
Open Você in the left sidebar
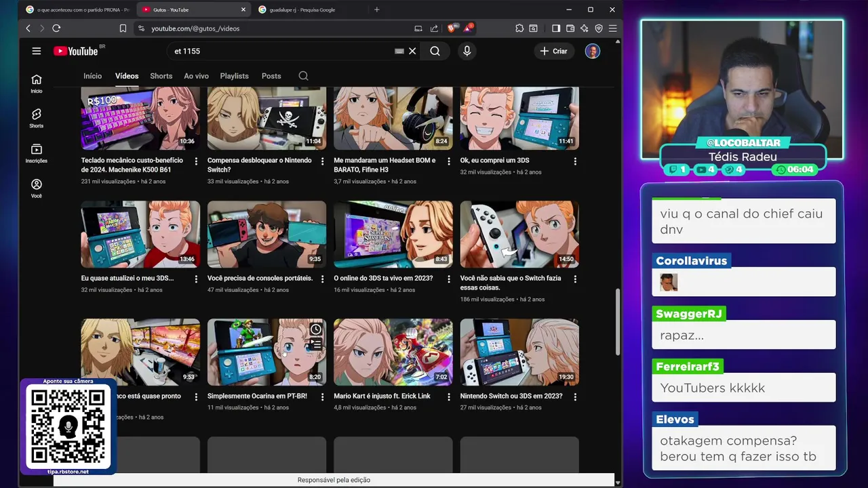[x=37, y=189]
